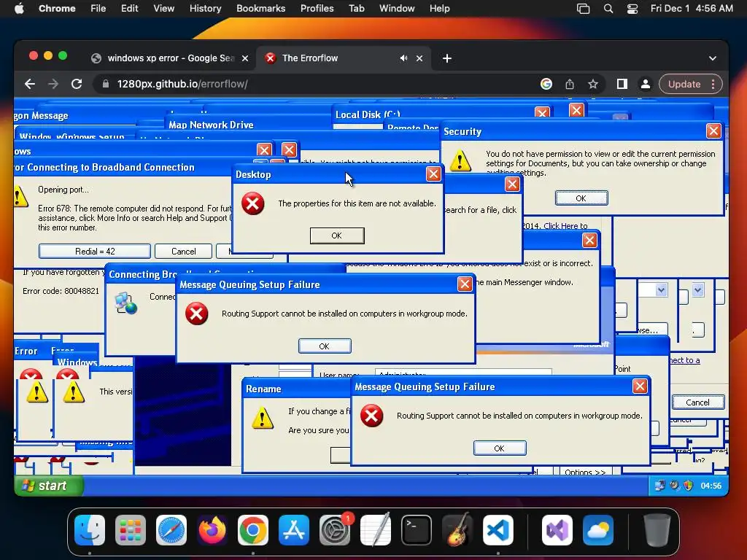This screenshot has width=747, height=560.
Task: Open the File menu
Action: point(98,9)
